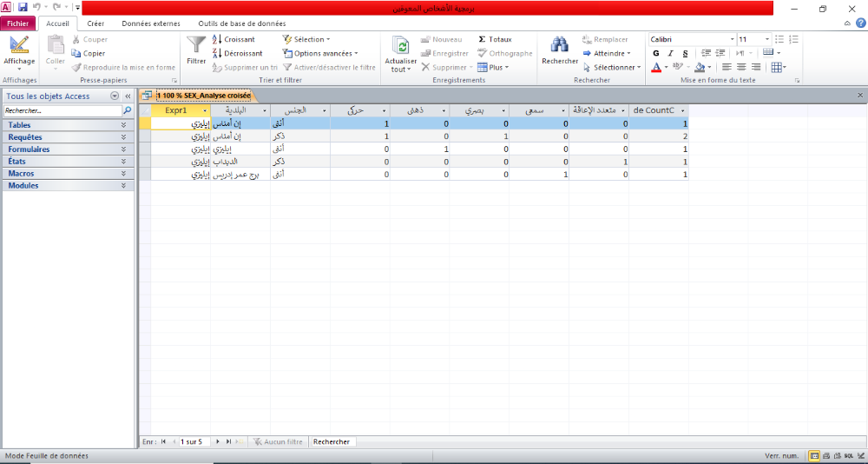Copy selection with Copier
The image size is (868, 464).
[89, 53]
